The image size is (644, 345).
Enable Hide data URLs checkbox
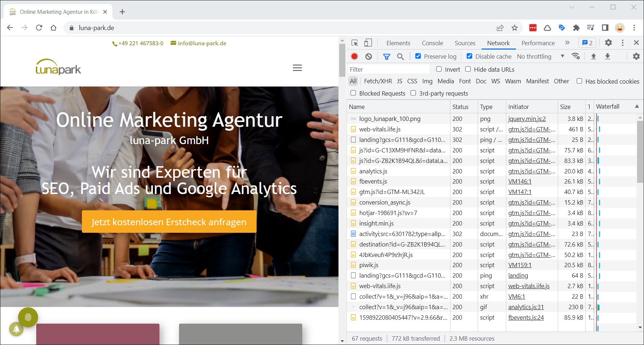468,69
